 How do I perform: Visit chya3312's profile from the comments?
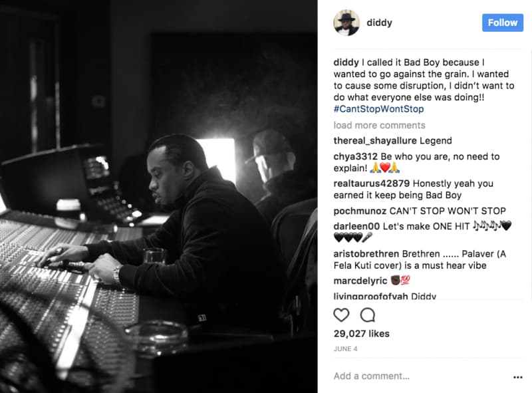click(355, 156)
